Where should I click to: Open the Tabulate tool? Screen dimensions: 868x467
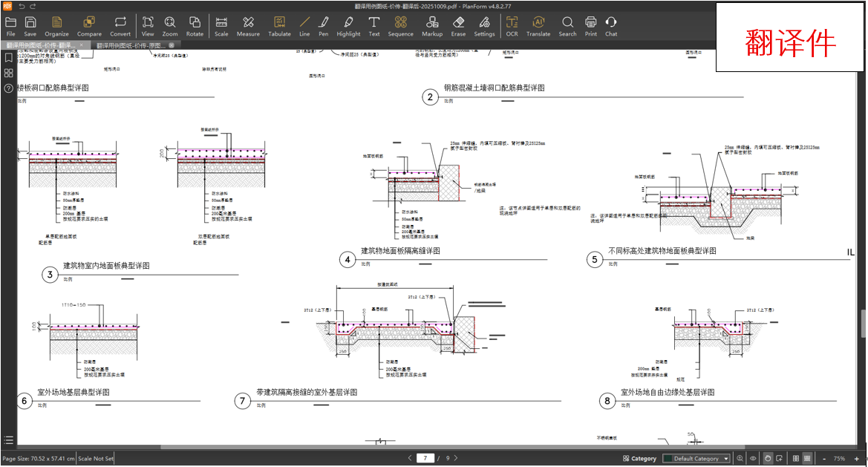coord(279,26)
